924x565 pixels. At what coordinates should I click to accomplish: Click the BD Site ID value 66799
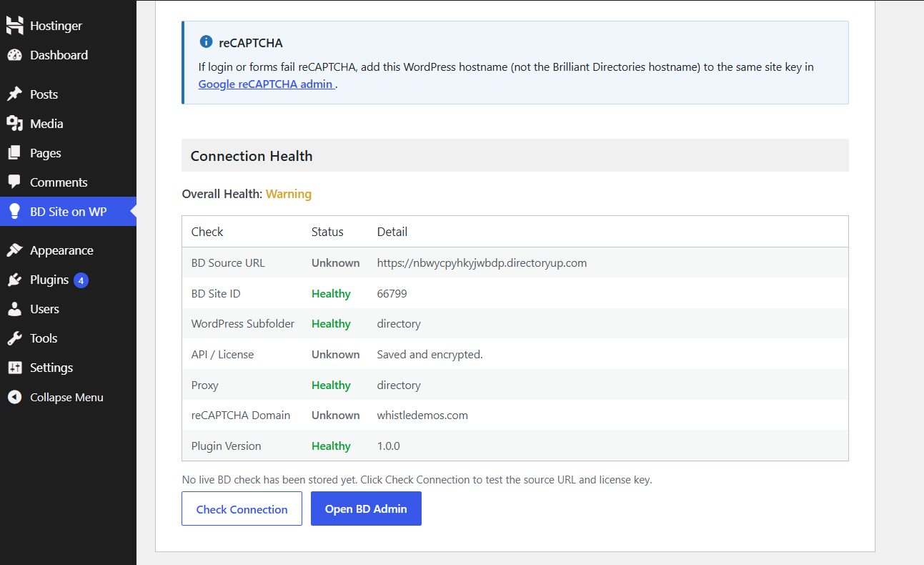[x=392, y=293]
